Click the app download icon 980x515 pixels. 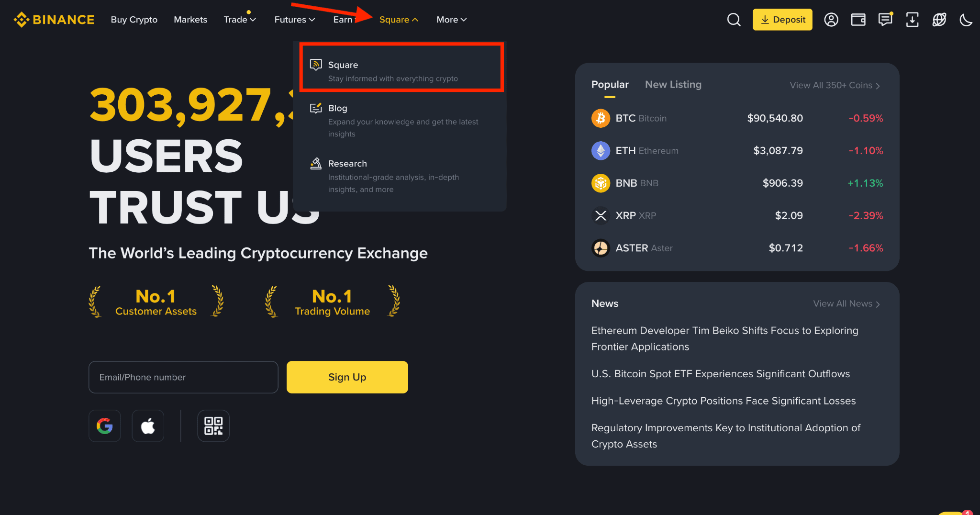(912, 20)
